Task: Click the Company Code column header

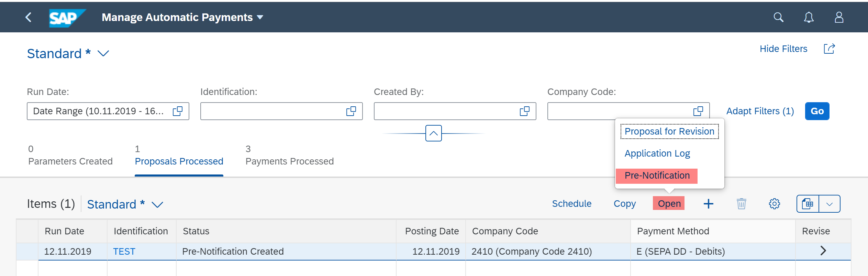Action: [x=548, y=231]
